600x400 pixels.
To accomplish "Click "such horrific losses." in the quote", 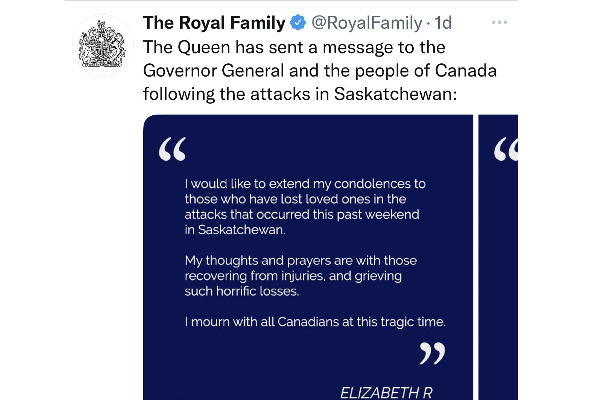I will tap(242, 291).
